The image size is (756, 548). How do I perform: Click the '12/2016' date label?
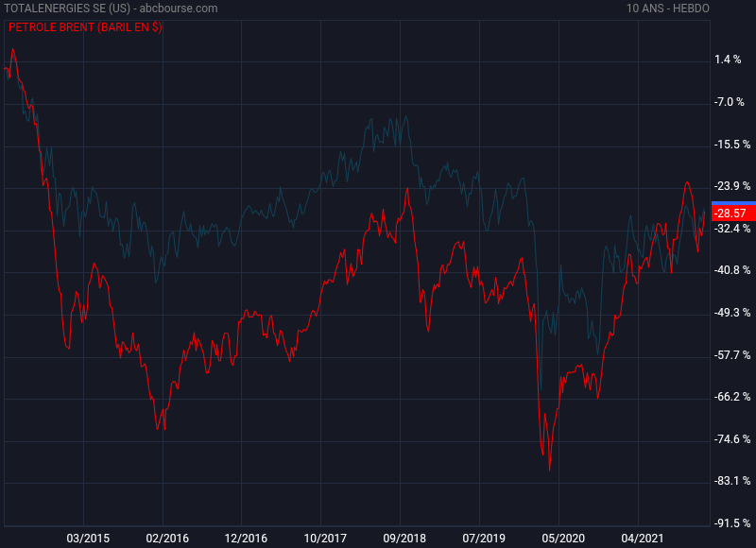coord(246,539)
